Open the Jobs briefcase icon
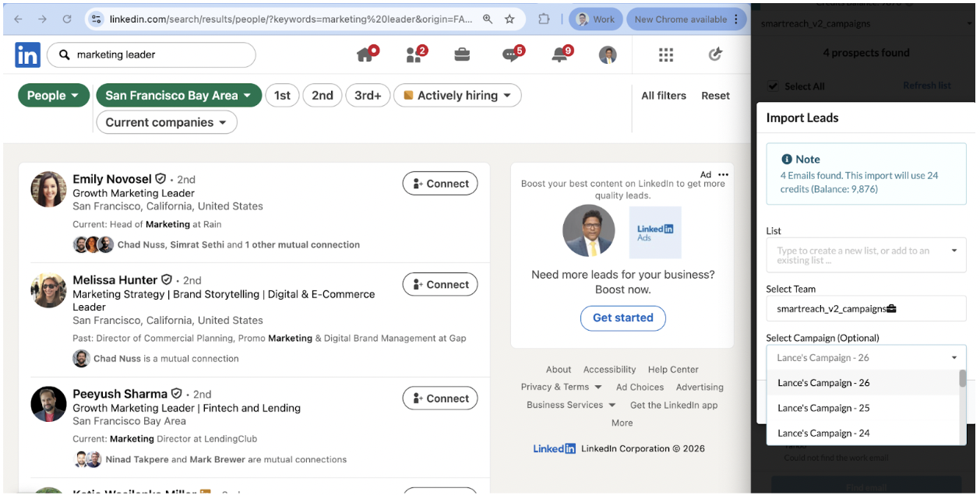 (x=462, y=54)
